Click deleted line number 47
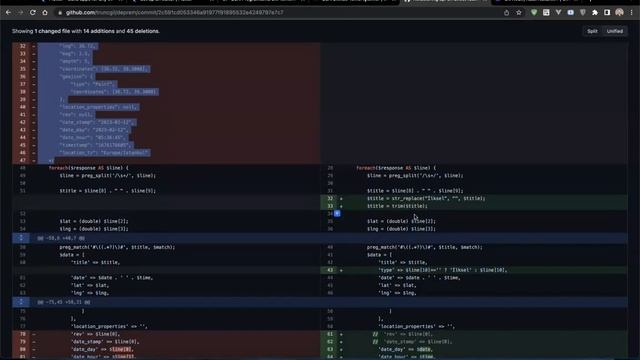 point(22,160)
